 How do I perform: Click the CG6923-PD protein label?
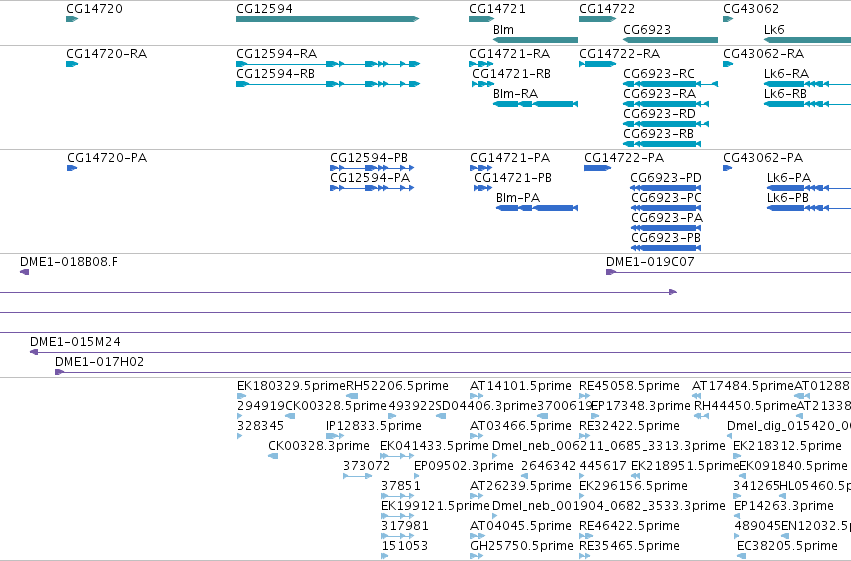666,178
